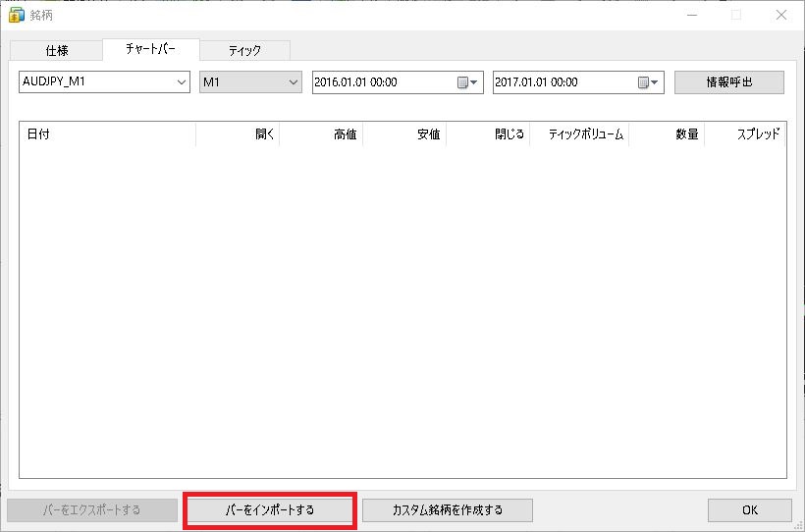The image size is (805, 532).
Task: Expand the AUDJPY_M1 symbol dropdown
Action: 182,82
